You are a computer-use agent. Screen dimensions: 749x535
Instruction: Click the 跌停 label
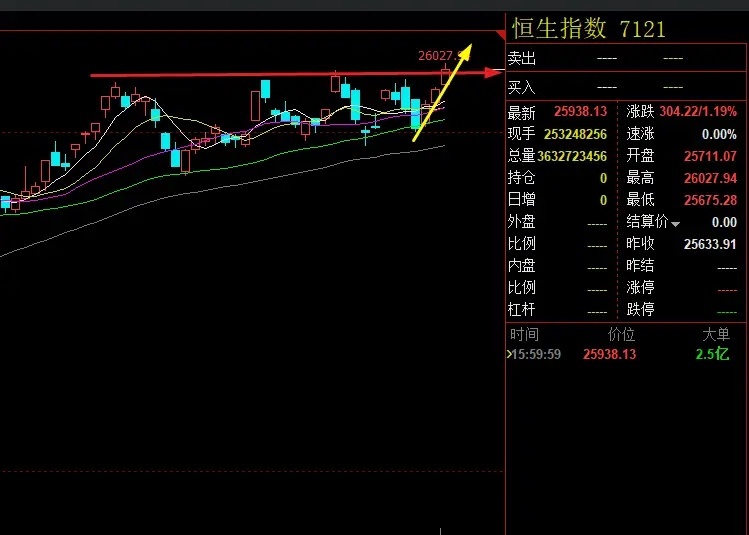tap(640, 310)
